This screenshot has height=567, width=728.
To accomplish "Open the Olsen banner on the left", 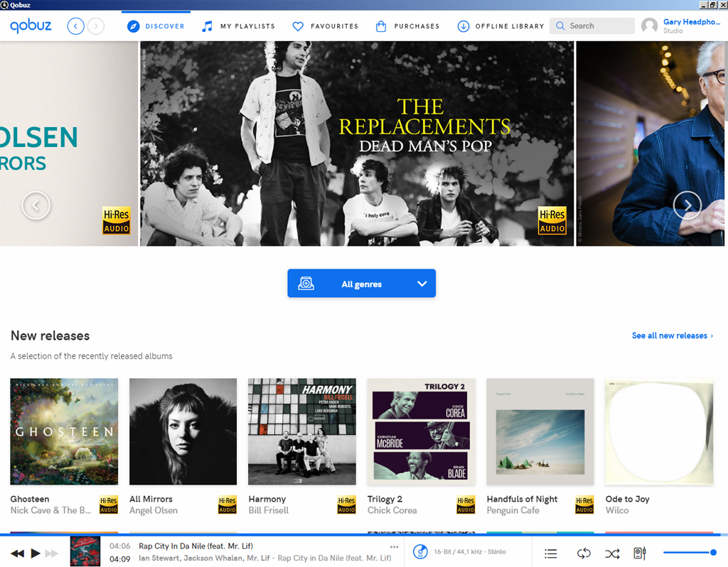I will tap(69, 144).
